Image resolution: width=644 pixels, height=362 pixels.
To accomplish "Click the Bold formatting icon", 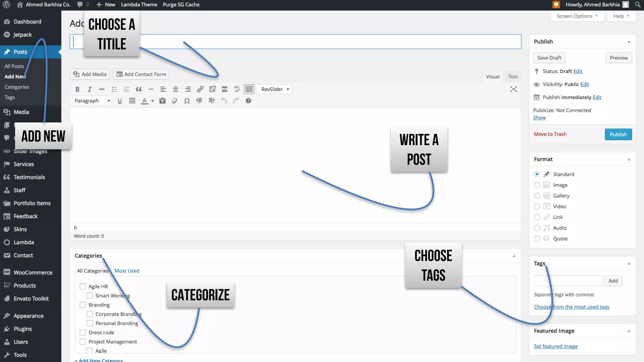I will (77, 89).
